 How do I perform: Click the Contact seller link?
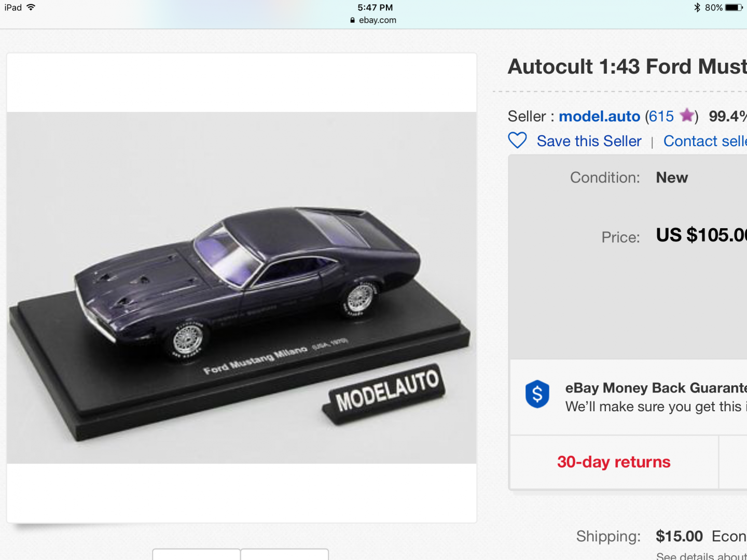705,141
